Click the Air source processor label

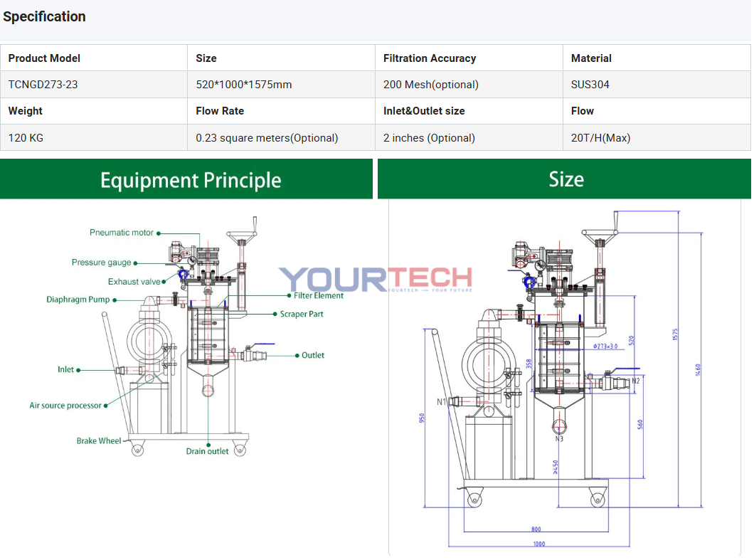[65, 405]
